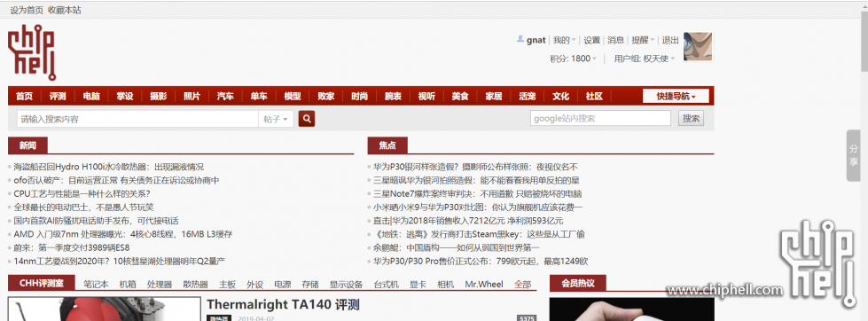This screenshot has height=321, width=868.
Task: Filter reviews by 机箱
Action: [128, 284]
